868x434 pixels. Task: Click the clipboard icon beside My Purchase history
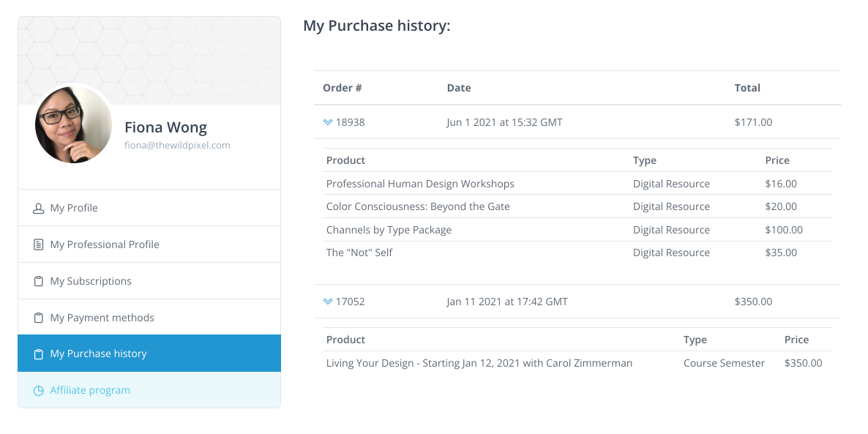pos(39,354)
